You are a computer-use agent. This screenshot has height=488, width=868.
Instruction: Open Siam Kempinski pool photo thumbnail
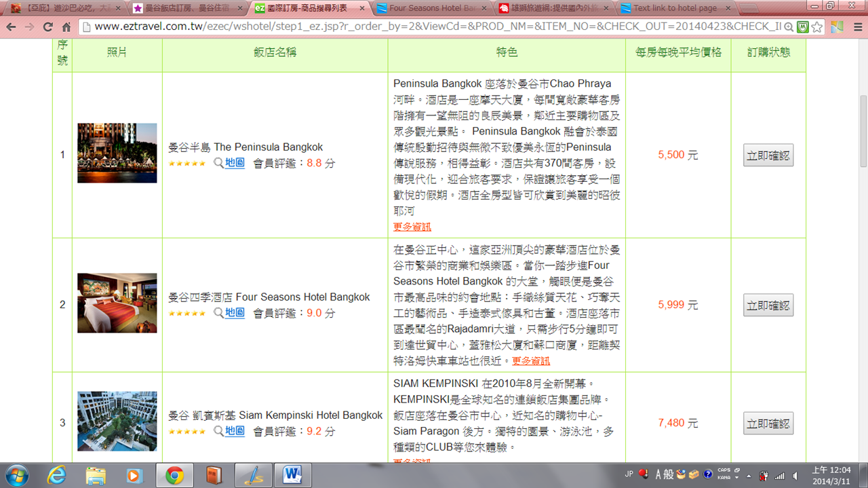point(117,421)
